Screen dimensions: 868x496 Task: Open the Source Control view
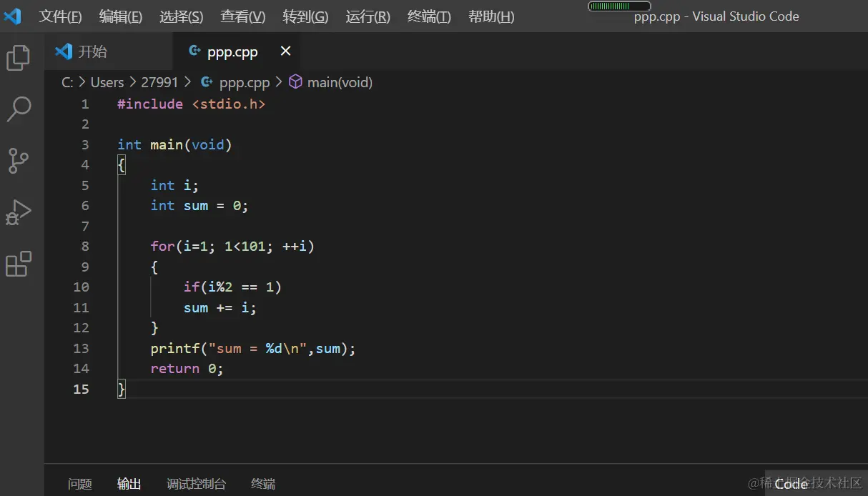(x=19, y=161)
